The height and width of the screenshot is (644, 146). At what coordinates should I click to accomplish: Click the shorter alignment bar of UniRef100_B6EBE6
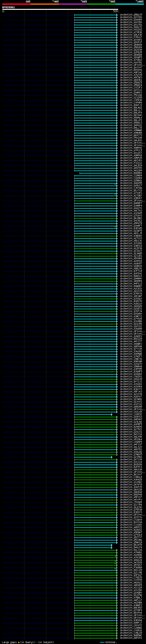(98, 173)
